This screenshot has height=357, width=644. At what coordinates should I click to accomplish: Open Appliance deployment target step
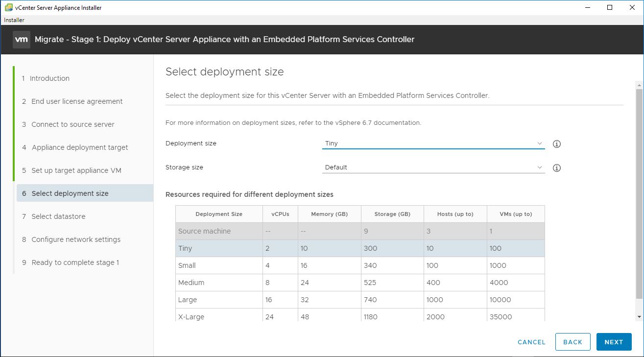click(80, 147)
